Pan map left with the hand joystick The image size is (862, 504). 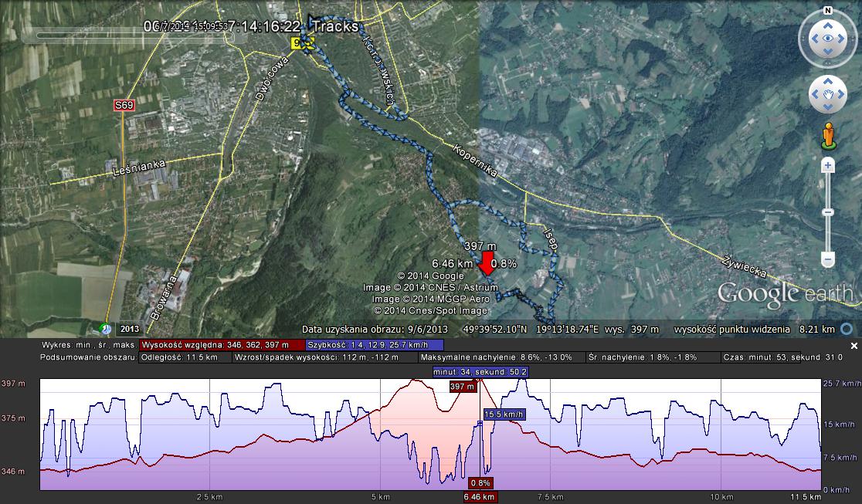[815, 95]
